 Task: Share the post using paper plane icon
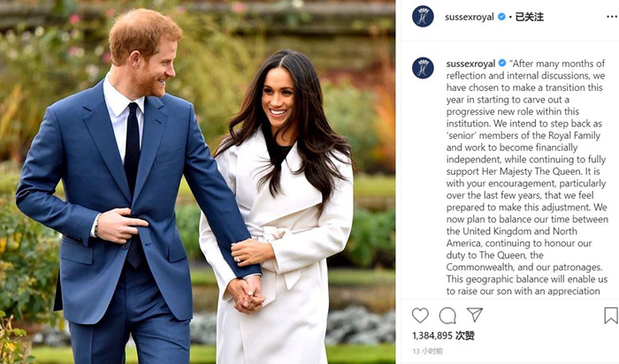[475, 315]
